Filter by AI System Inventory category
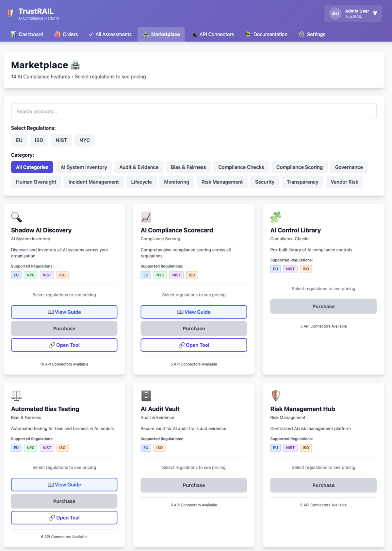Image resolution: width=392 pixels, height=551 pixels. coord(84,167)
